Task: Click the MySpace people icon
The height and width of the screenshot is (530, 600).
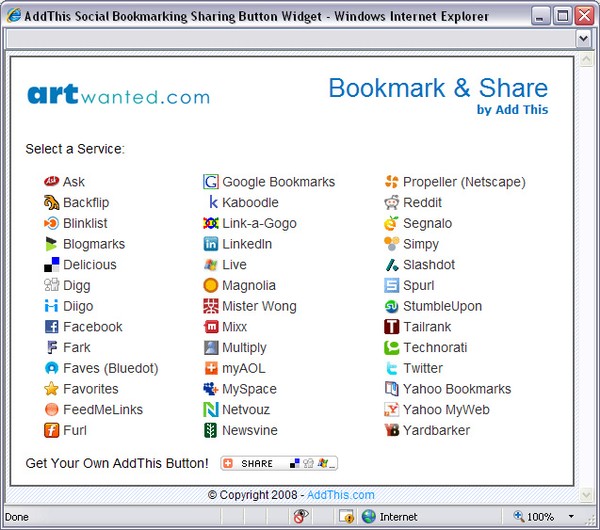Action: (x=210, y=389)
